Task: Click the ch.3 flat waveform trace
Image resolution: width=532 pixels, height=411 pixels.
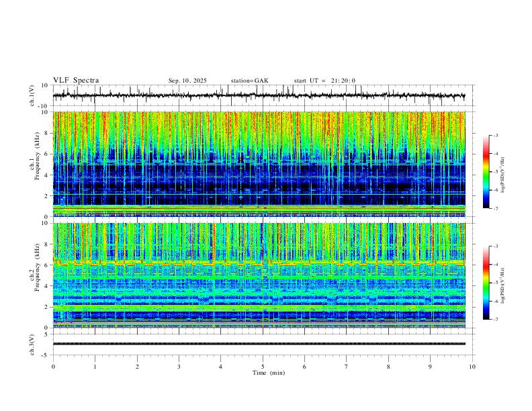Action: [x=259, y=344]
